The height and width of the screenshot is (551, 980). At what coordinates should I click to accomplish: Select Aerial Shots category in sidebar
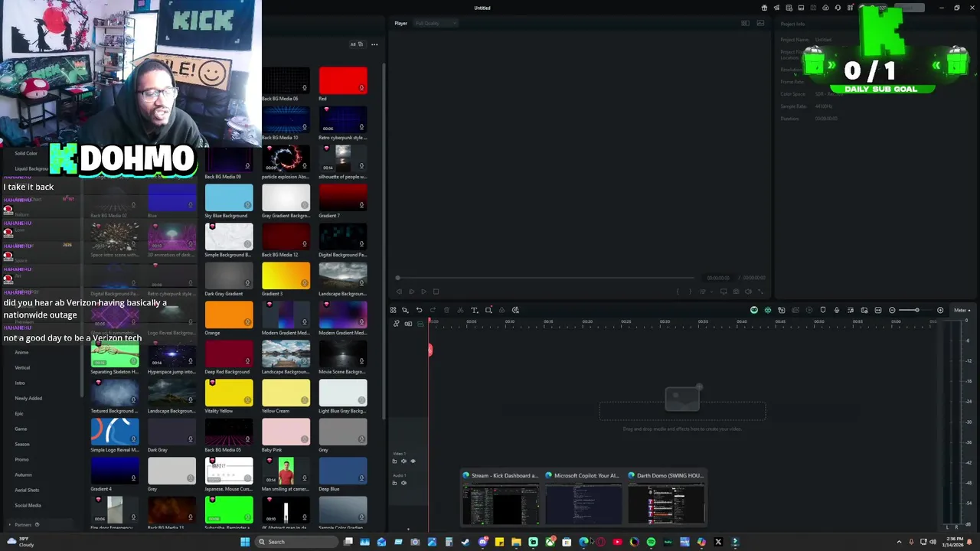(x=27, y=490)
